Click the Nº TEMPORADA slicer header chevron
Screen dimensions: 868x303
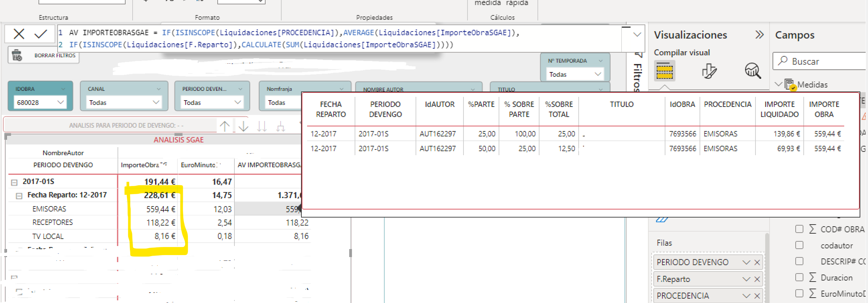coord(600,61)
